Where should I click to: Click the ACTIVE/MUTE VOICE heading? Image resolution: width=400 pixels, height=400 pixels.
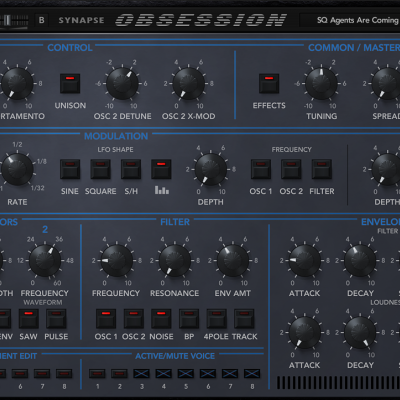click(175, 356)
